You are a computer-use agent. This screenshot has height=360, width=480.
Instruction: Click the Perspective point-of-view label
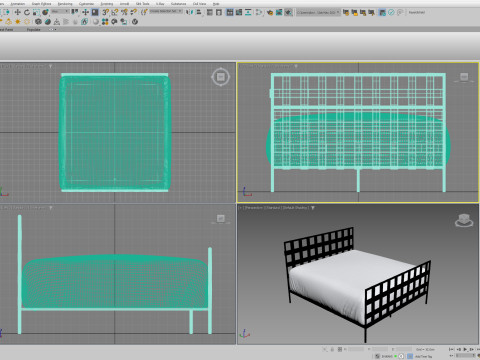point(254,208)
